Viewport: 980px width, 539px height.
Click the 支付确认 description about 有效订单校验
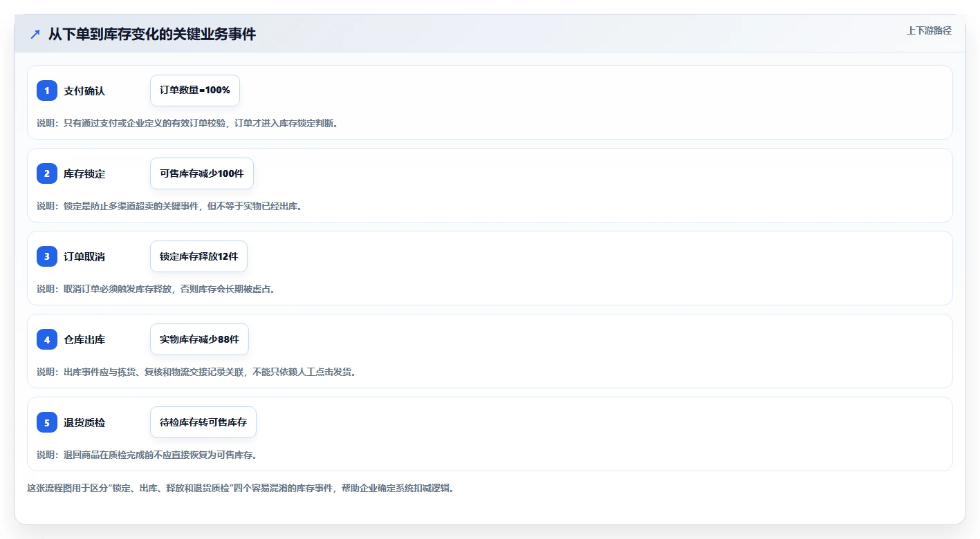[x=187, y=123]
